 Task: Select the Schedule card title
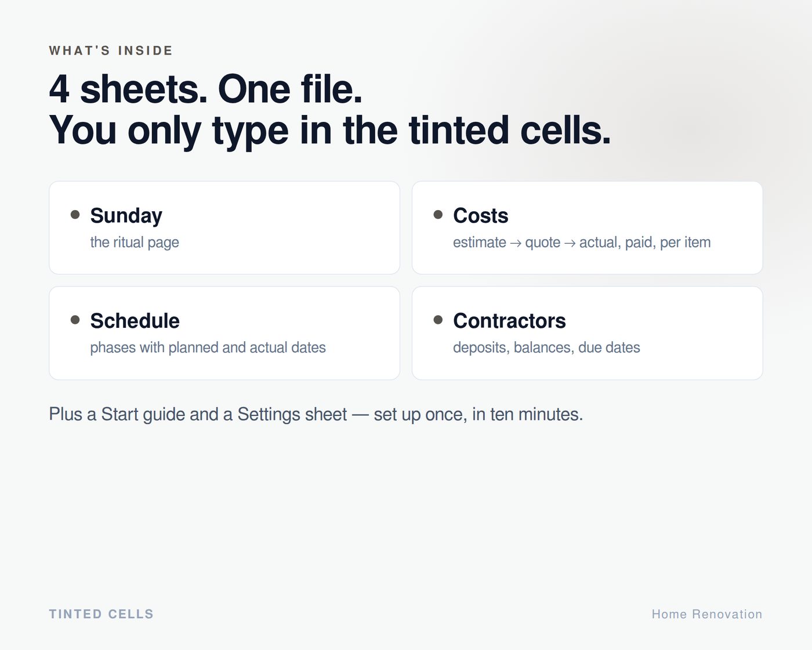[x=135, y=321]
